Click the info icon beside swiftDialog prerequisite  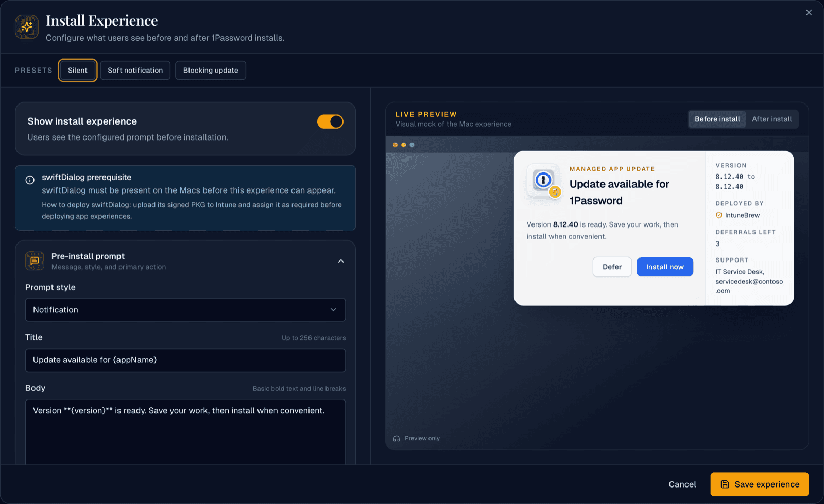click(x=30, y=180)
